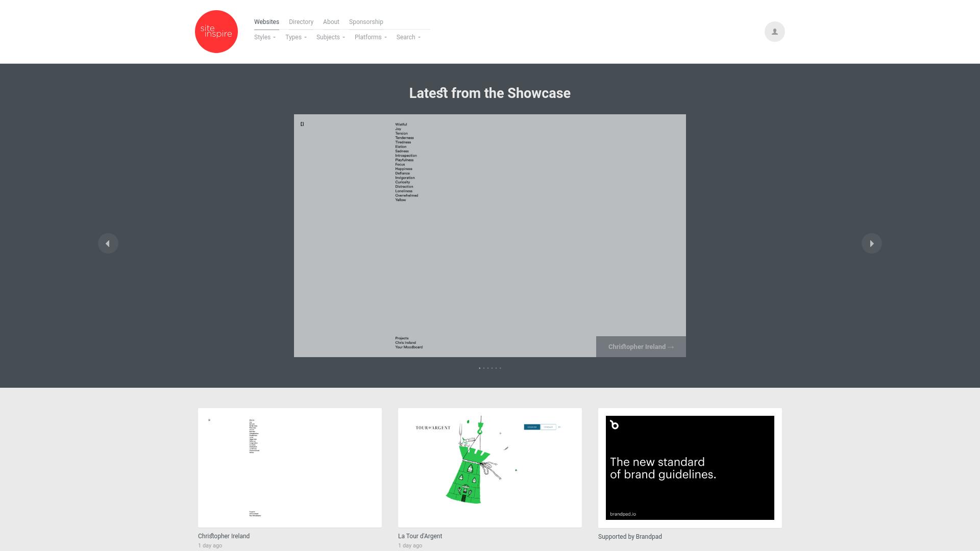
Task: Expand the Subjects dropdown menu
Action: pos(330,37)
